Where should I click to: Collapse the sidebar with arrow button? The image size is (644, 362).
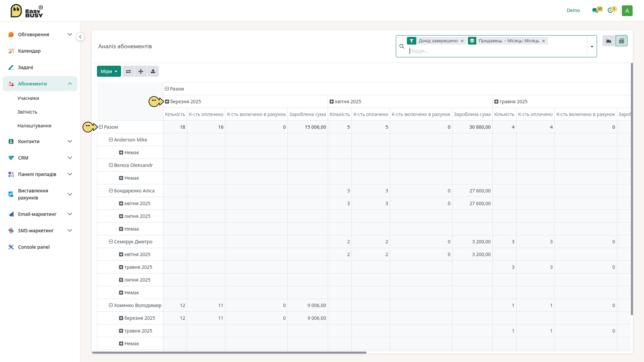pyautogui.click(x=80, y=37)
